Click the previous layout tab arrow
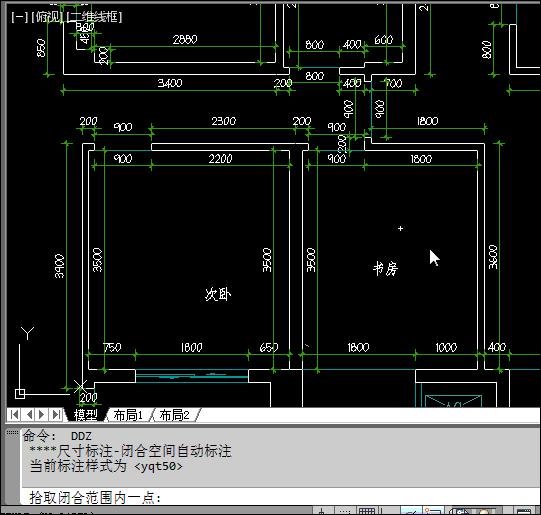Screen dimensions: 541x515 (x=29, y=414)
